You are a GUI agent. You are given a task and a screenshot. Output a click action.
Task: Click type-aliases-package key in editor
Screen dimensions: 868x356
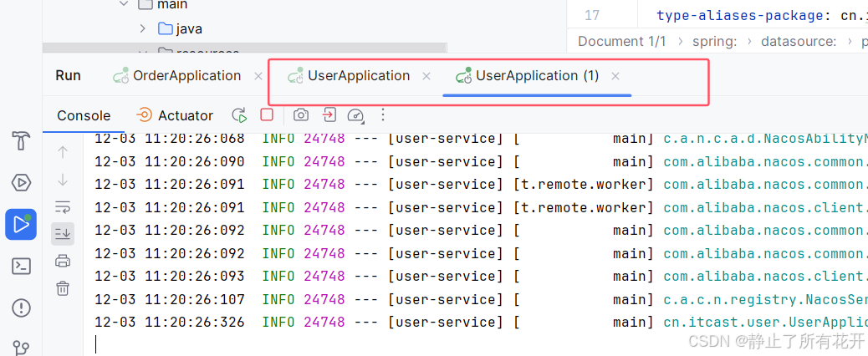pyautogui.click(x=739, y=16)
